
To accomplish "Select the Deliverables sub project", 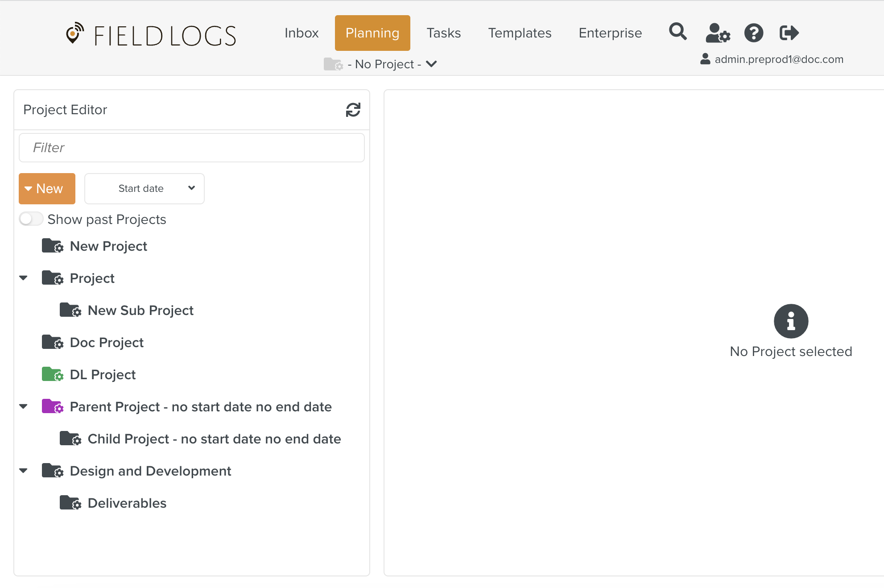I will click(127, 503).
